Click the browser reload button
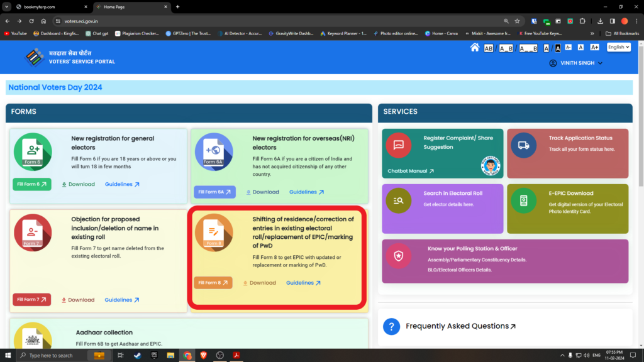Image resolution: width=644 pixels, height=362 pixels. pyautogui.click(x=31, y=21)
